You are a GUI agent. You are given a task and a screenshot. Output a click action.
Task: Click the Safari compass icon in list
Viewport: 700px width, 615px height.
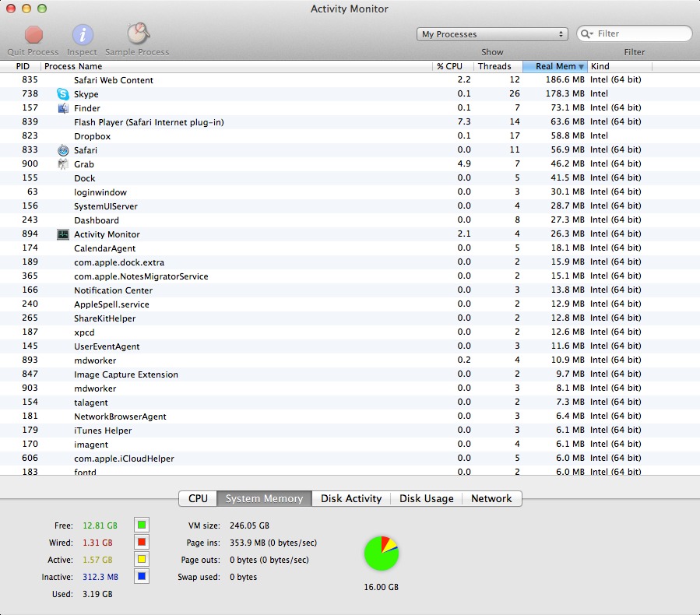pyautogui.click(x=63, y=150)
